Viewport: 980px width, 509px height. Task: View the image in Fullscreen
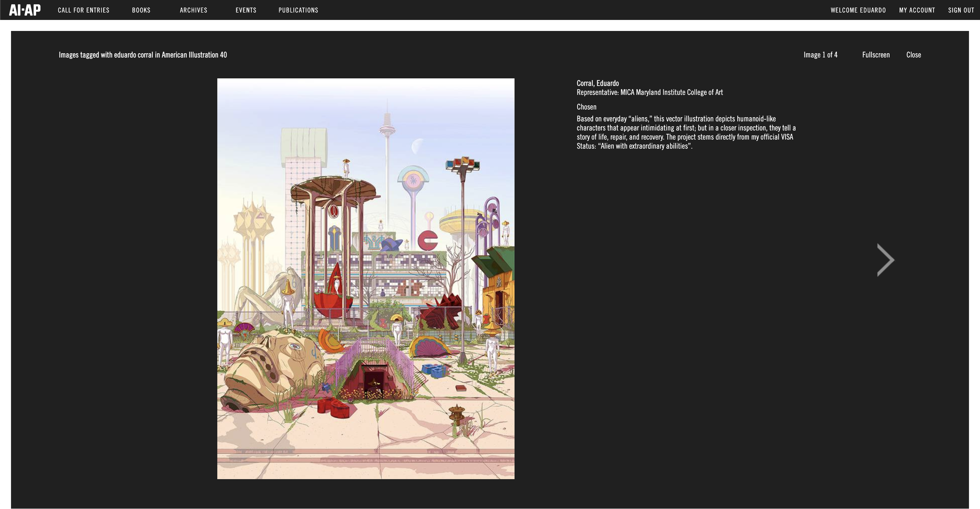click(875, 55)
